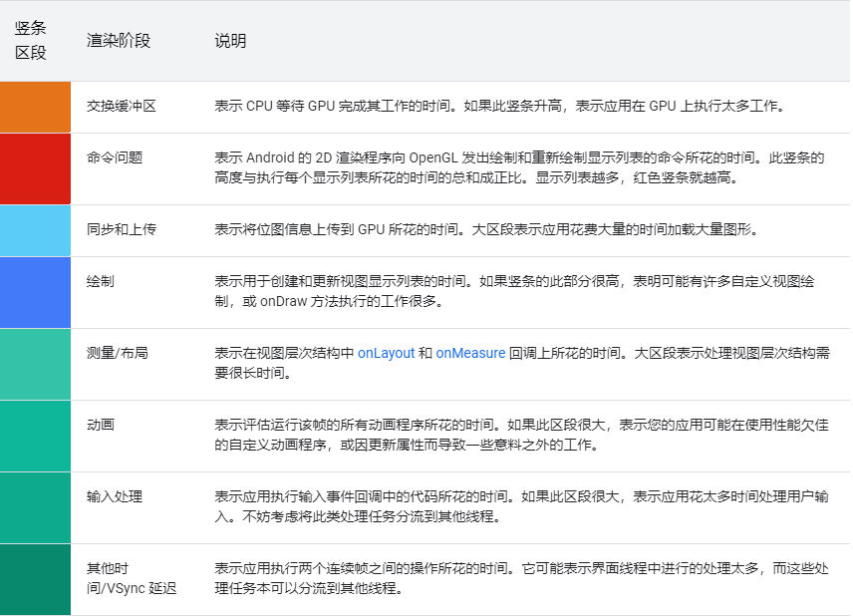Screen dimensions: 853x616
Task: Select the 输入处理 stage name
Action: [115, 496]
